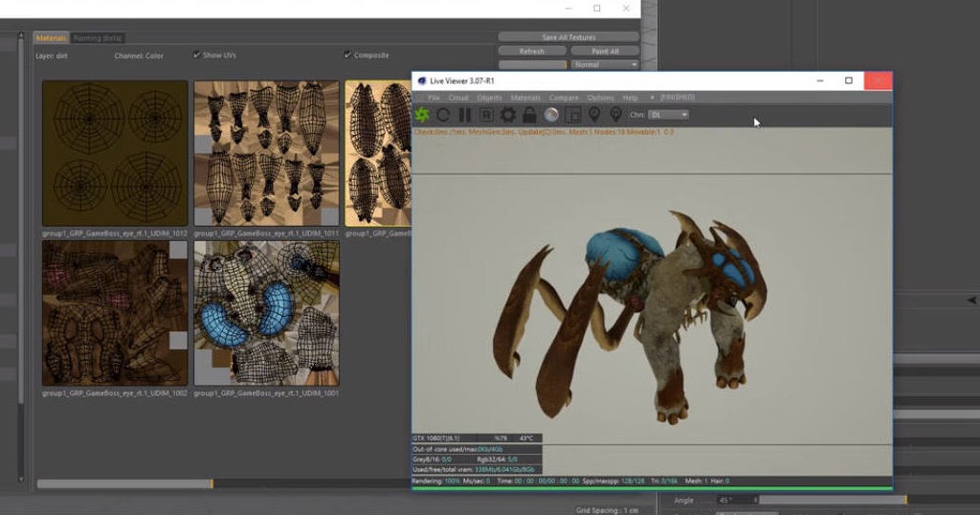Click the Rendering 100% progress bar
Viewport: 980px width, 515px height.
pyautogui.click(x=652, y=488)
